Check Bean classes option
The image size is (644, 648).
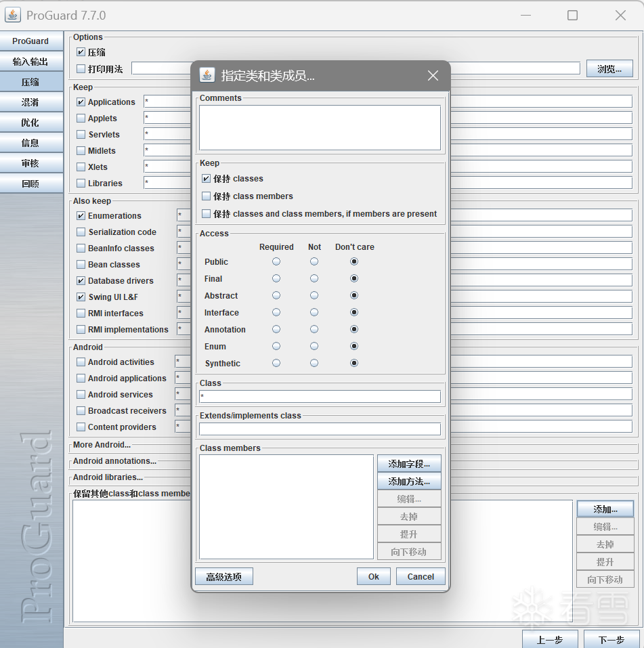pos(81,265)
